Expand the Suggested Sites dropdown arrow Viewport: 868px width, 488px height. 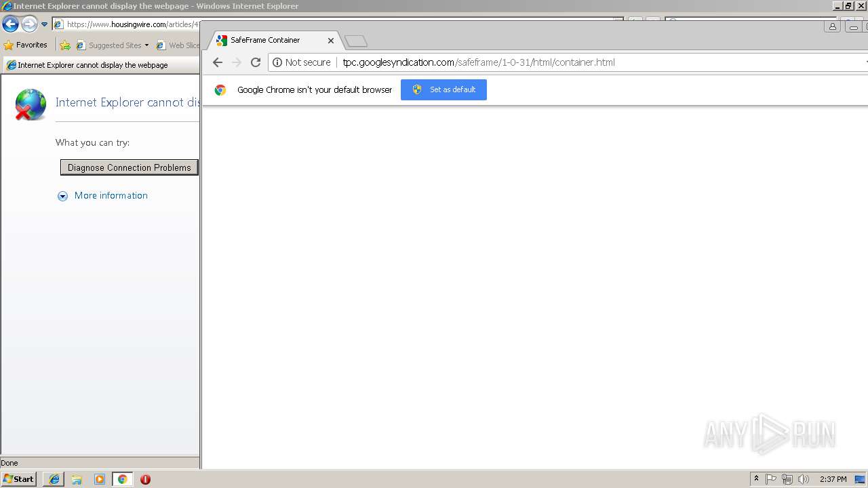(146, 45)
